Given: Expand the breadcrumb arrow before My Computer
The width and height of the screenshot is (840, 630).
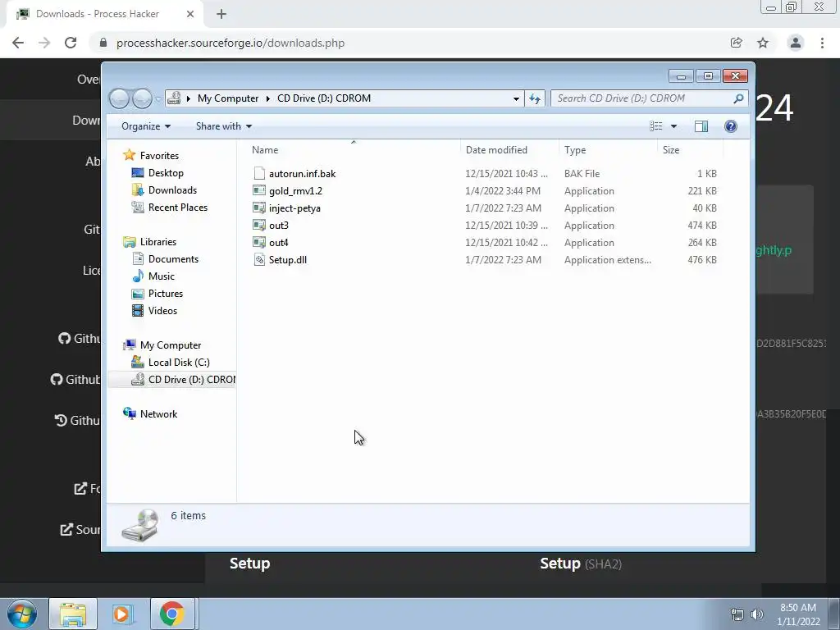Looking at the screenshot, I should [189, 98].
